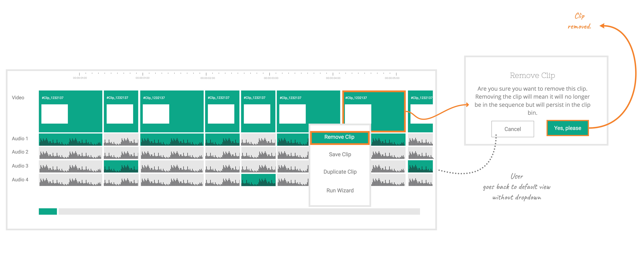Select green Audio 1 waveform under first clip

pyautogui.click(x=71, y=140)
